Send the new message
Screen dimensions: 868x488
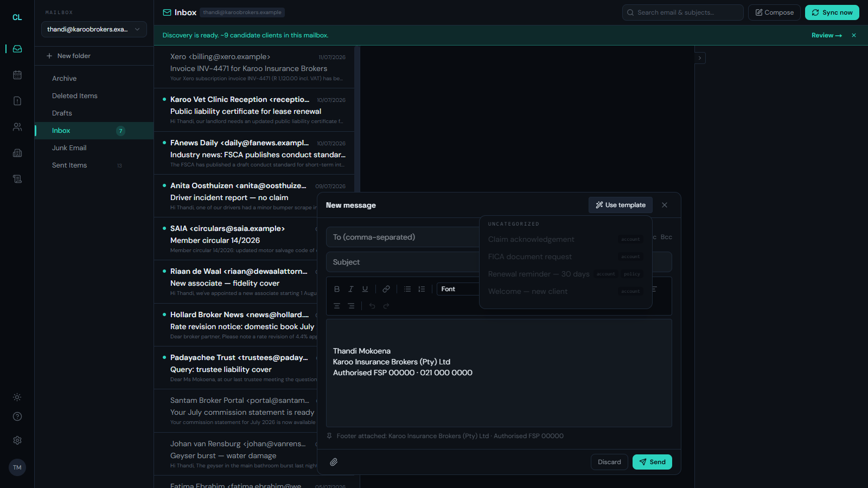(652, 462)
